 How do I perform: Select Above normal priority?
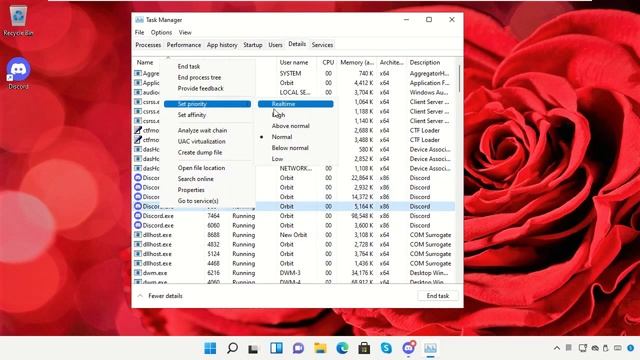pos(296,126)
